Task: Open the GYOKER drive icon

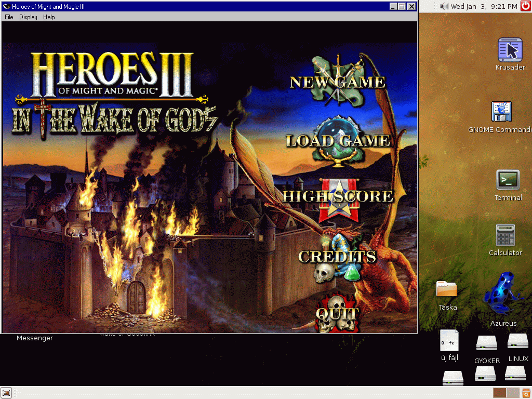Action: 486,343
